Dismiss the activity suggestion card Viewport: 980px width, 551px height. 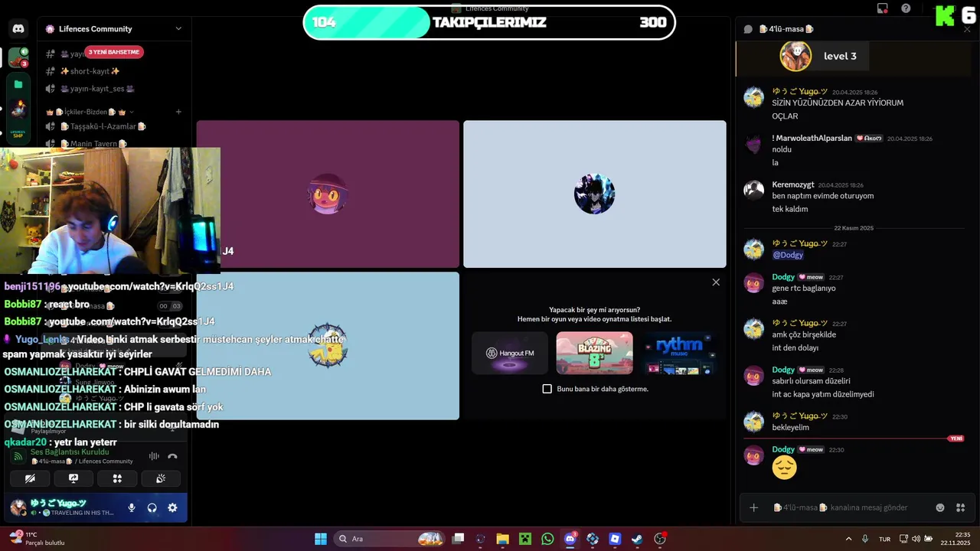[x=716, y=282]
